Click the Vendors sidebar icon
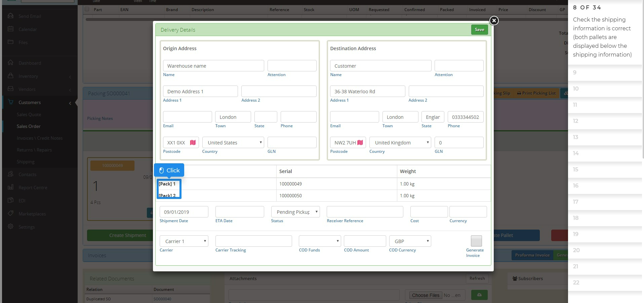 coord(11,89)
